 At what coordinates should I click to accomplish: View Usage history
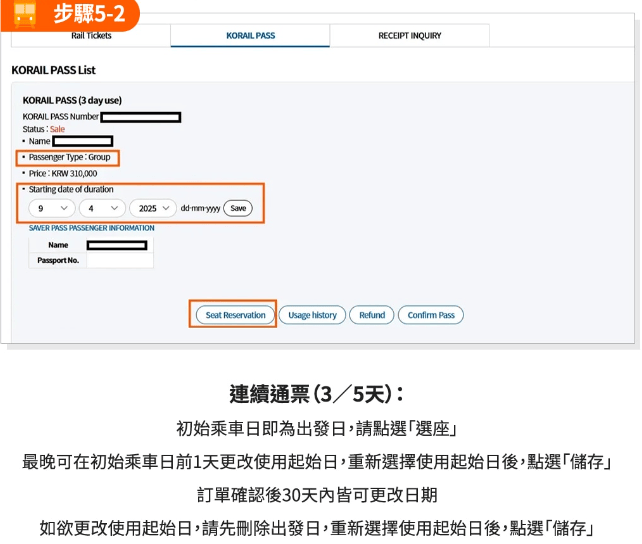(312, 315)
